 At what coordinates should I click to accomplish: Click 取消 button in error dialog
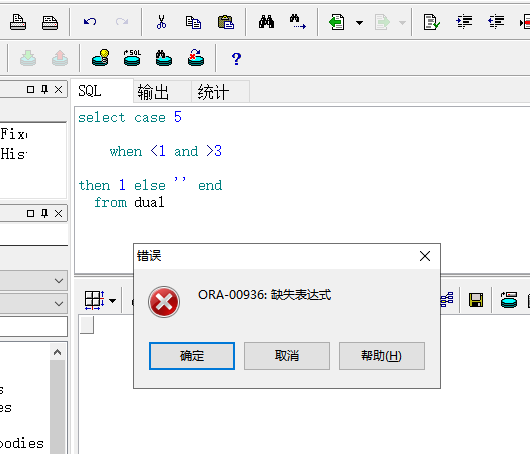pos(287,356)
